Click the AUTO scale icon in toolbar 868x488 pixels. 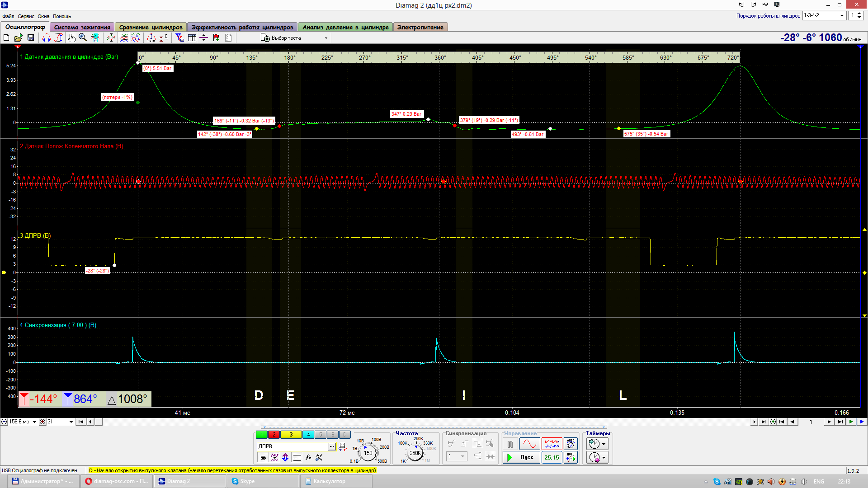coord(151,38)
